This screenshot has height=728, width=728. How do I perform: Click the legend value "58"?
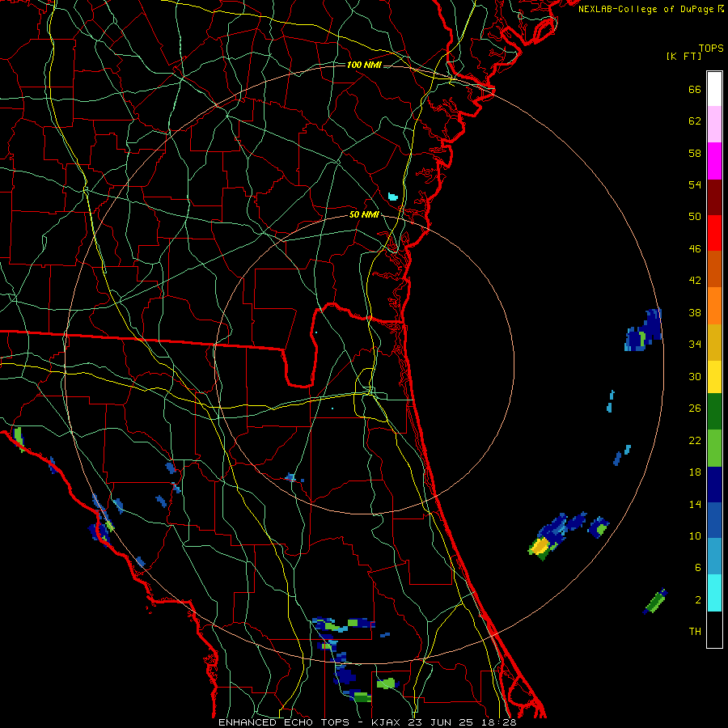(x=695, y=153)
